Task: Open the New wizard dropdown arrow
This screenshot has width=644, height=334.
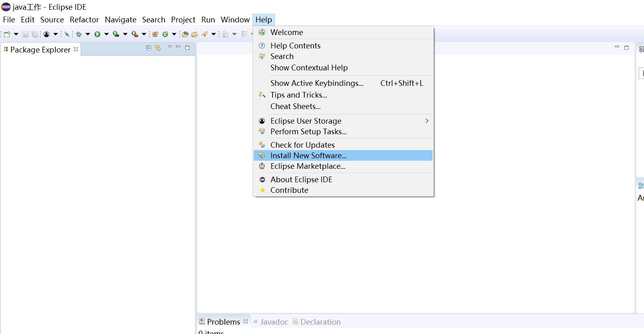Action: (x=16, y=34)
